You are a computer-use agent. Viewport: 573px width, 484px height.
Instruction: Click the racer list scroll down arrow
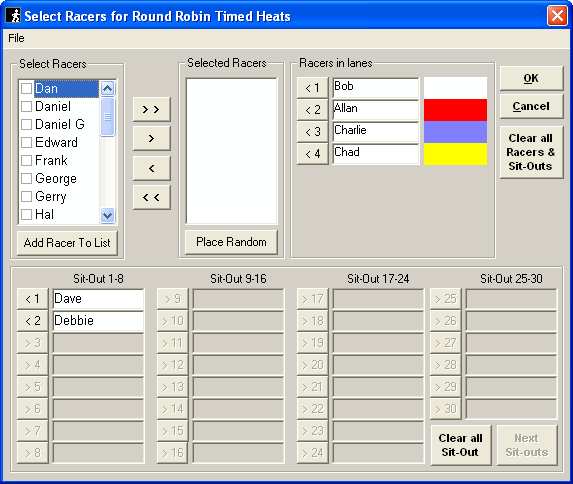click(107, 215)
